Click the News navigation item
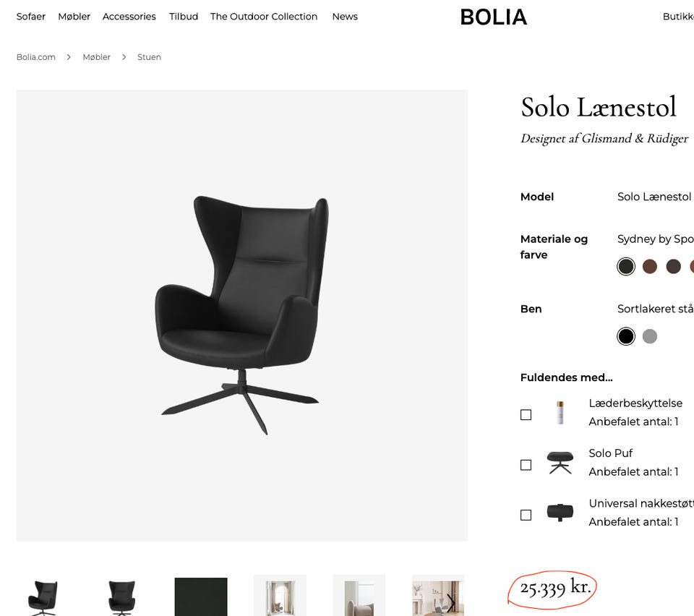 tap(344, 16)
